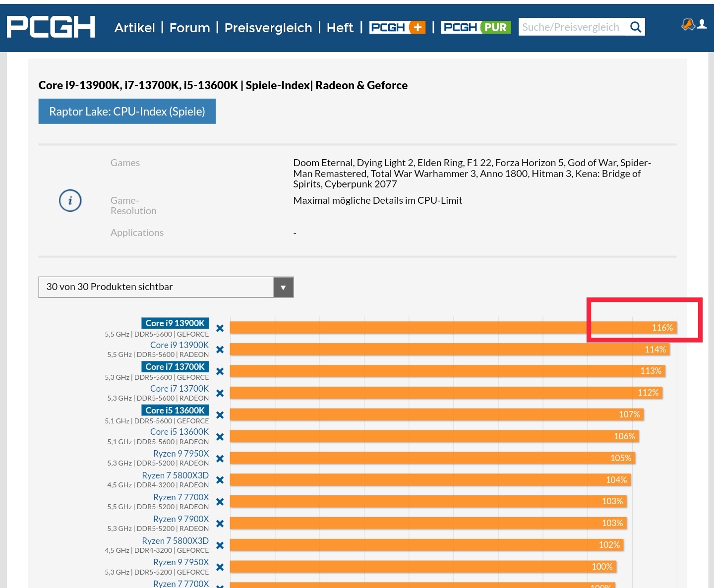Screen dimensions: 714x588
Task: Click the 'Game-Resolution' label
Action: [x=133, y=206]
